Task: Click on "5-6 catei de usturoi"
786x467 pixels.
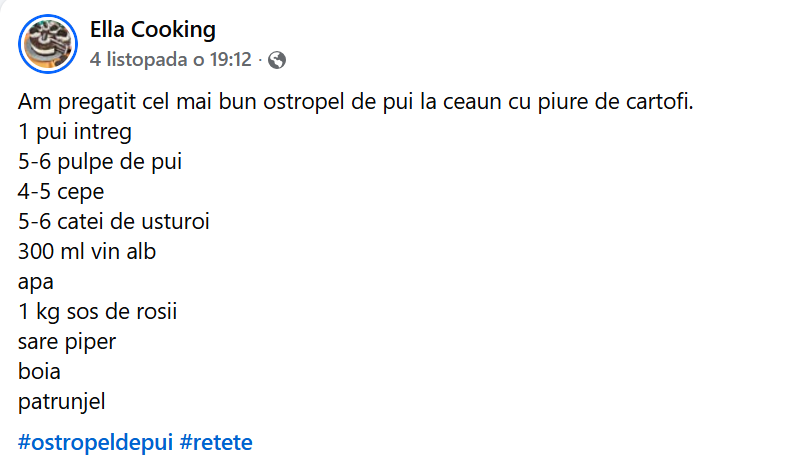Action: coord(113,222)
